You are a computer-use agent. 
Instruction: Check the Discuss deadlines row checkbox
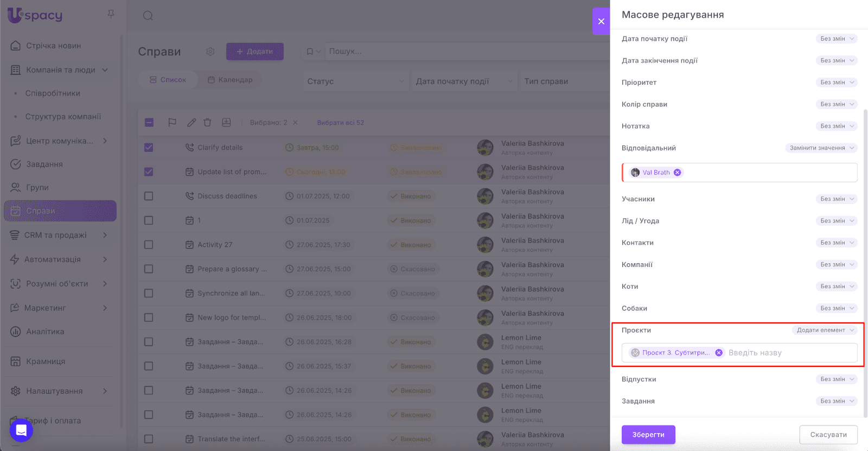(149, 196)
